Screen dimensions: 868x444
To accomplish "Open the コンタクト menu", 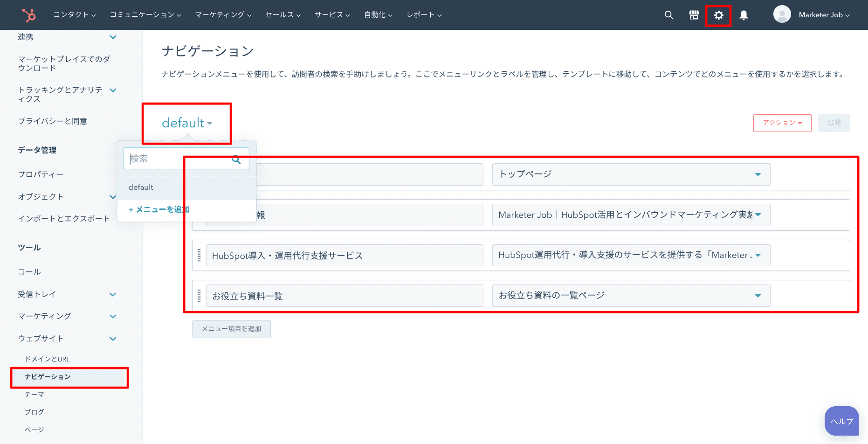I will (75, 15).
